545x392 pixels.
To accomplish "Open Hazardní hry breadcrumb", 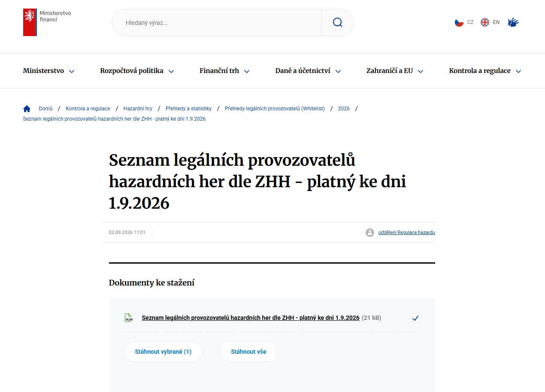I will 138,109.
